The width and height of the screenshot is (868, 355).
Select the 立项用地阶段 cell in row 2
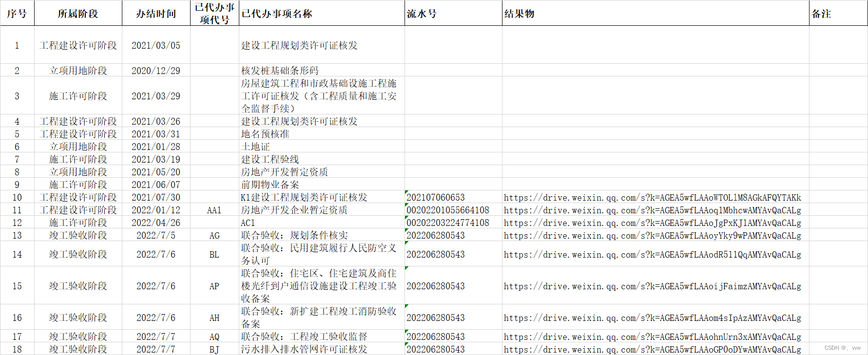[78, 70]
